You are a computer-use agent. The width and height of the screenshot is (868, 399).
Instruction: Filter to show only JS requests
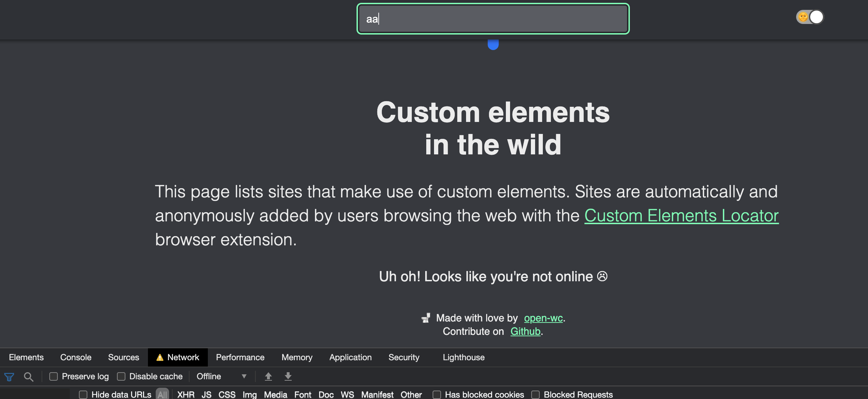[x=206, y=394]
